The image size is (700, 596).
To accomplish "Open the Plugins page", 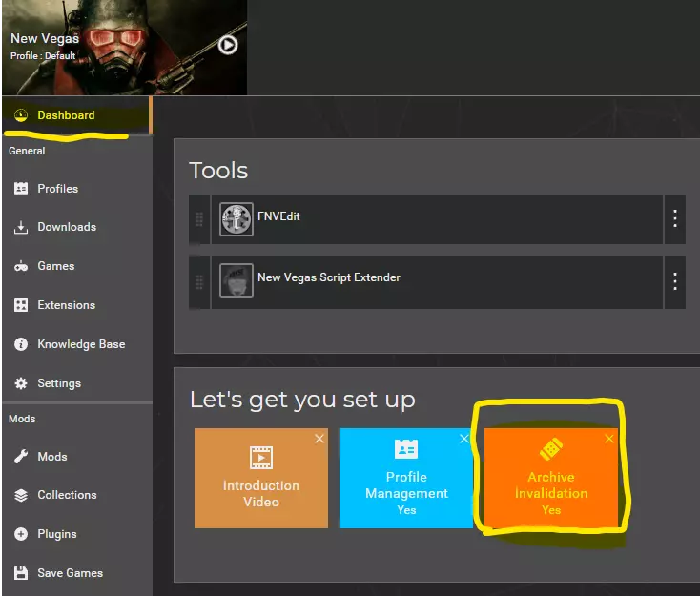I will (77, 534).
